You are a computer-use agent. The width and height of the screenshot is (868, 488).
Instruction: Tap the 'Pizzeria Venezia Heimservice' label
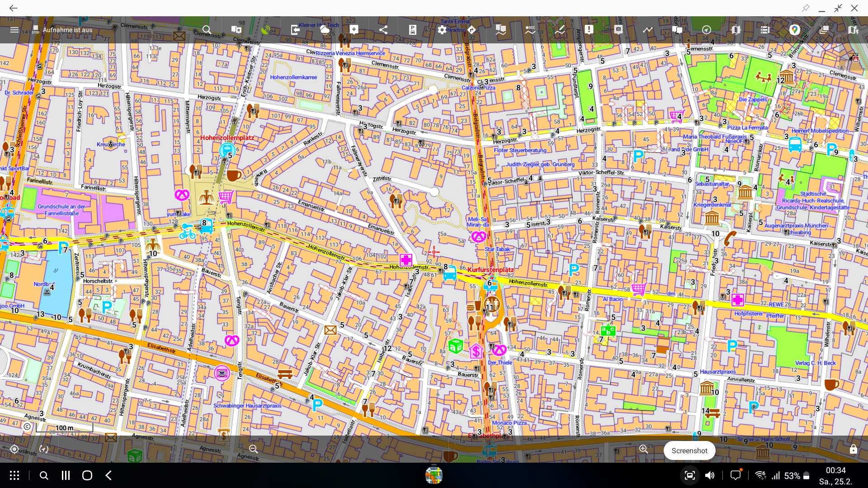point(350,53)
